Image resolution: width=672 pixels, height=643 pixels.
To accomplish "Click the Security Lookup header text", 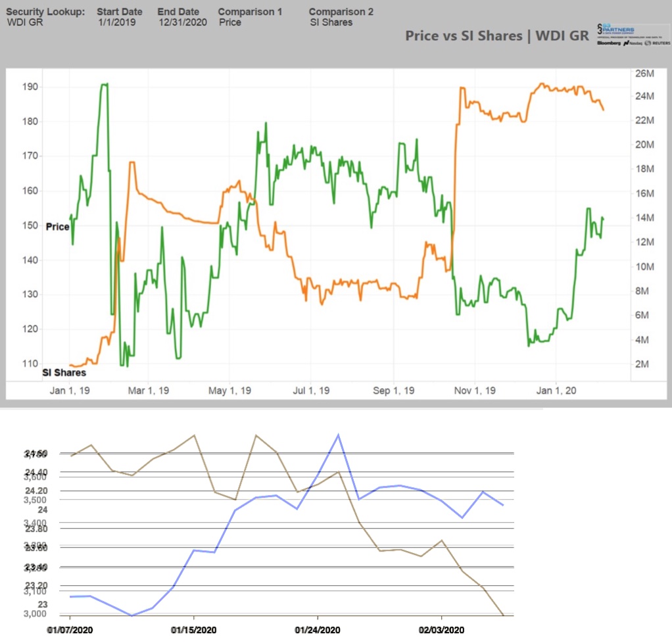I will (45, 11).
